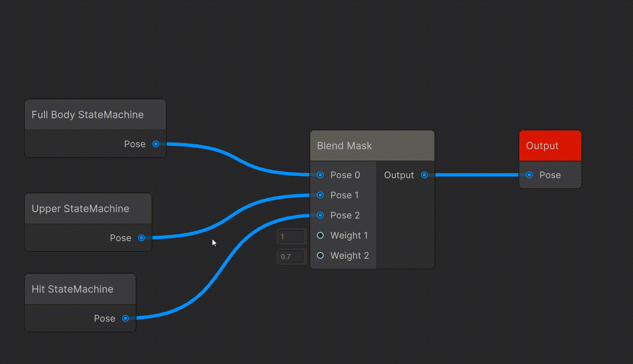Click the Pose 2 input port

click(x=320, y=215)
